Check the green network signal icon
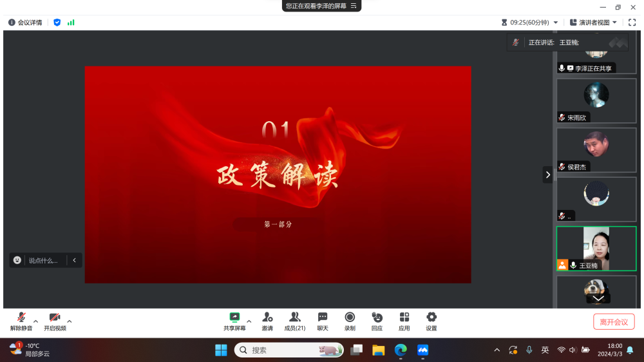Image resolution: width=644 pixels, height=362 pixels. click(x=71, y=23)
